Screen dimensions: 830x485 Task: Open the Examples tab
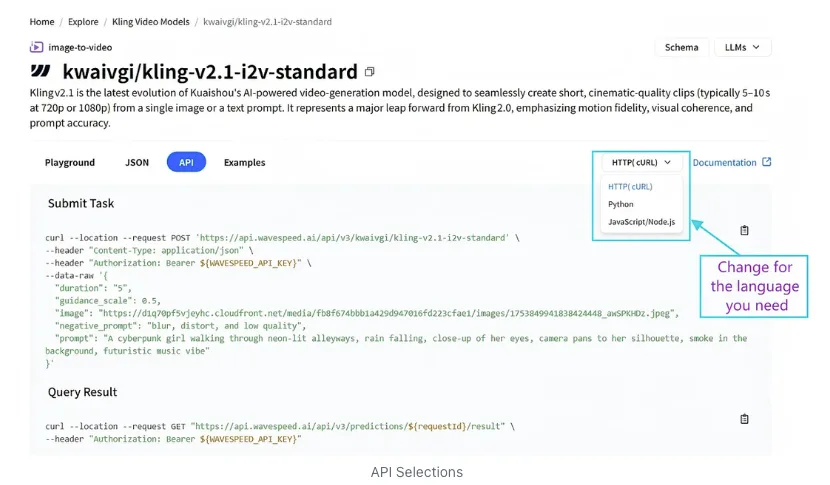pos(245,163)
